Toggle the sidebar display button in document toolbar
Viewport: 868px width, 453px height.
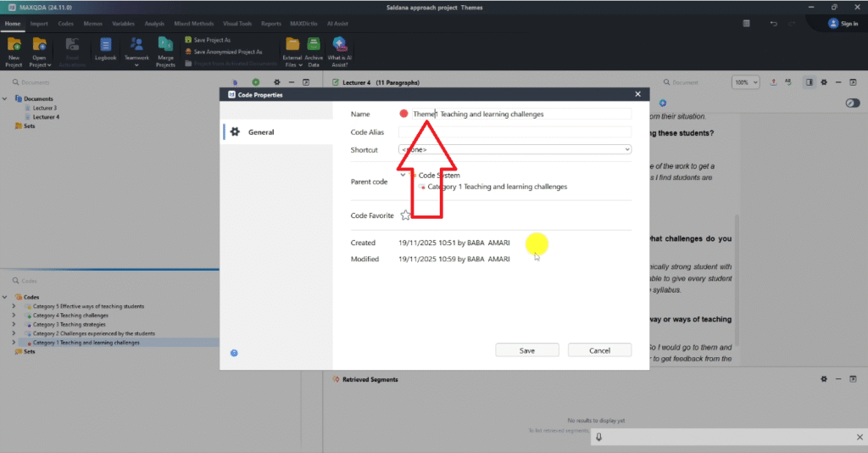pos(809,82)
